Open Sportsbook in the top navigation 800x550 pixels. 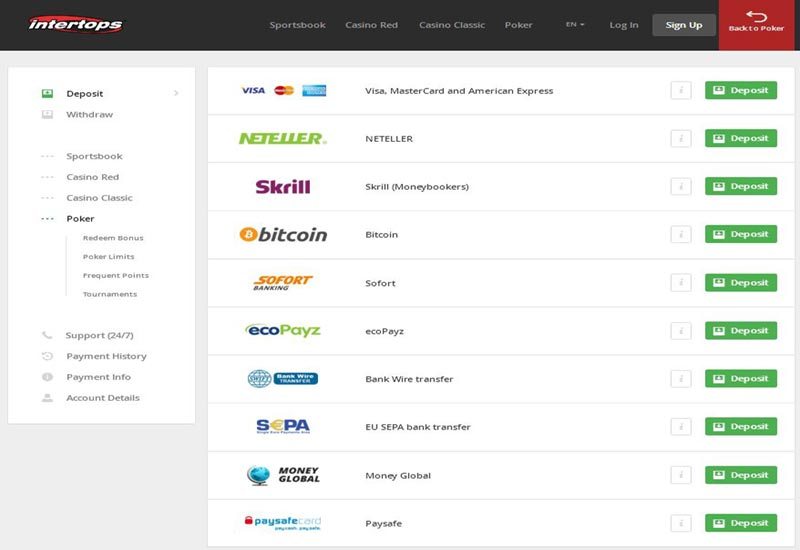(297, 25)
